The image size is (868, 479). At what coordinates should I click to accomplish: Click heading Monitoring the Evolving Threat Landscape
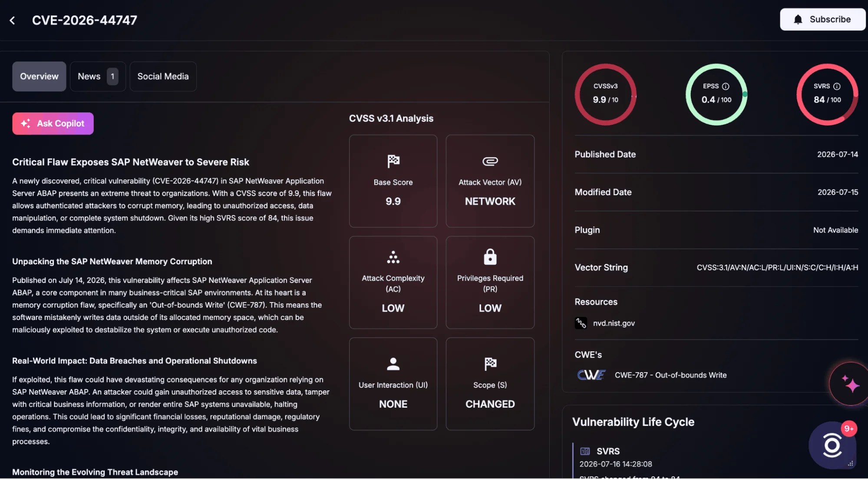coord(95,472)
